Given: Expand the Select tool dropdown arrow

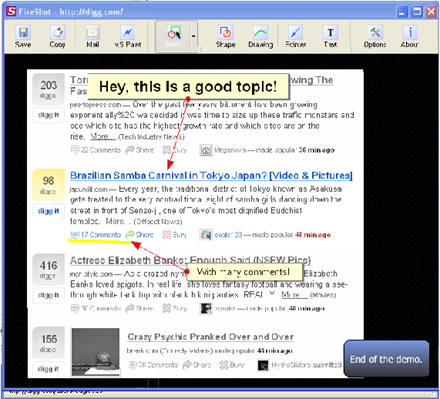Looking at the screenshot, I should pyautogui.click(x=194, y=36).
